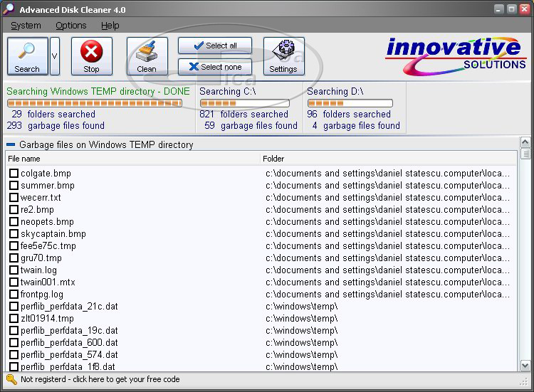
Task: Open the dropdown arrow beside Search
Action: pos(55,56)
